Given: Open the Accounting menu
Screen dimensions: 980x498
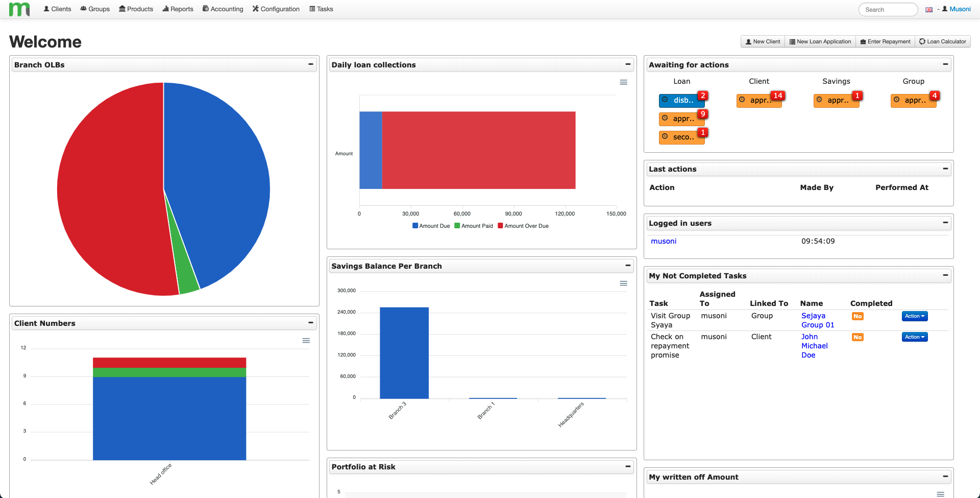Looking at the screenshot, I should click(223, 9).
